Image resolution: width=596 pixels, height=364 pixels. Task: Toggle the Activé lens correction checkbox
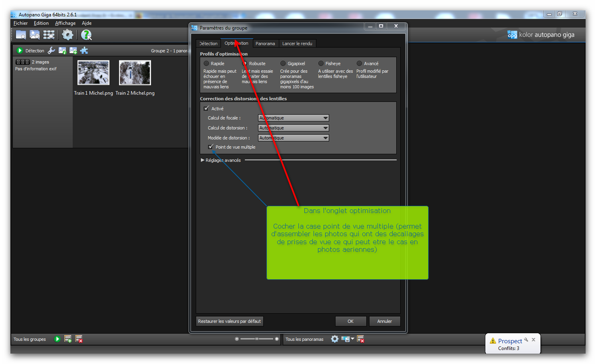[206, 108]
